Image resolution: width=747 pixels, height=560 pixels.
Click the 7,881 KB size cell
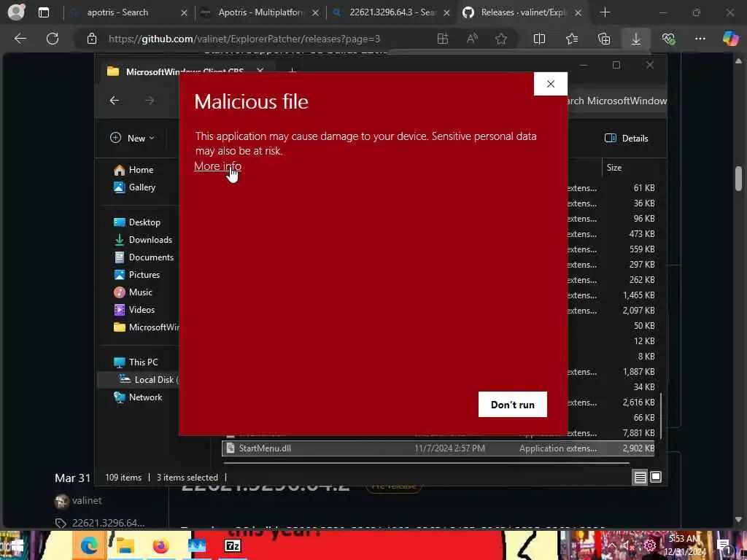tap(638, 433)
